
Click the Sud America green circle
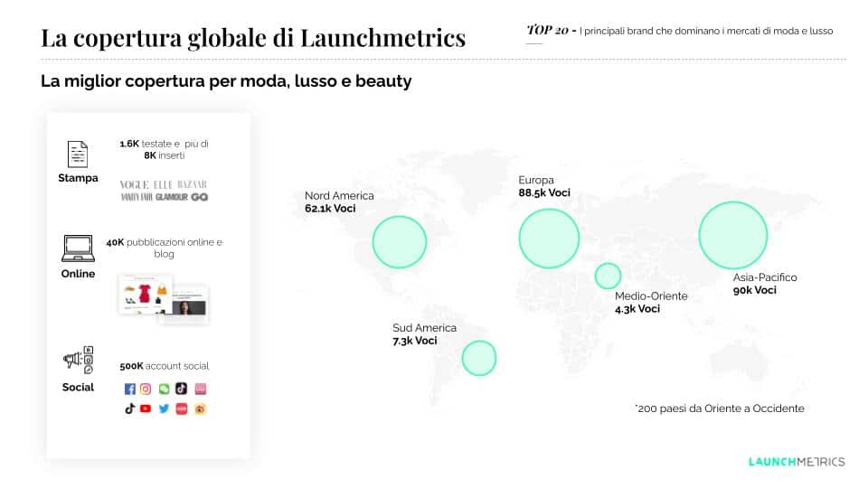(x=479, y=357)
